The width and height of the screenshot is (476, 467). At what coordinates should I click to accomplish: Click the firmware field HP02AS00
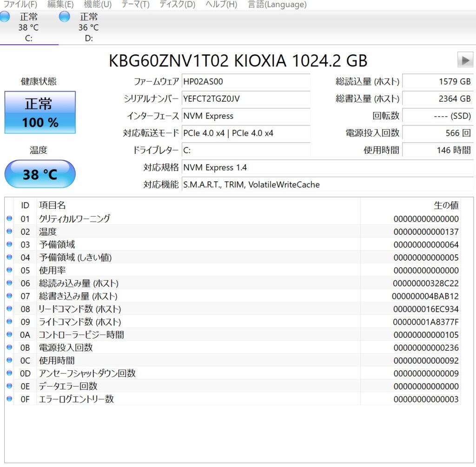click(246, 82)
